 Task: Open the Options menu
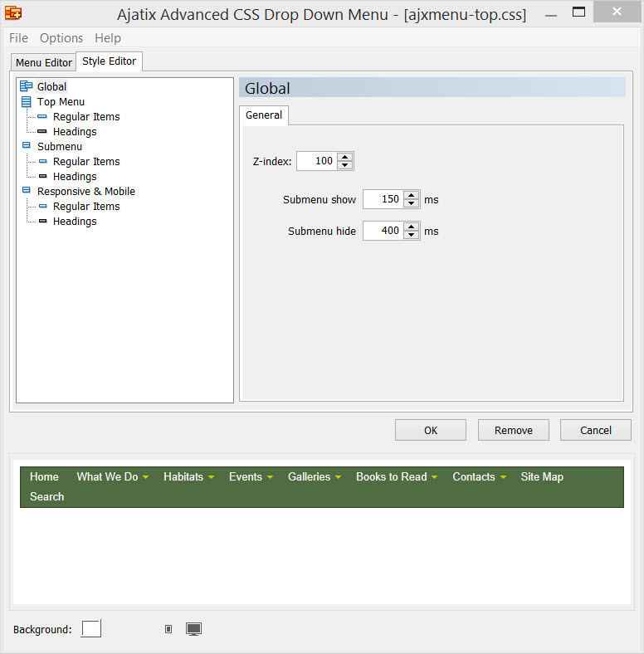(61, 38)
